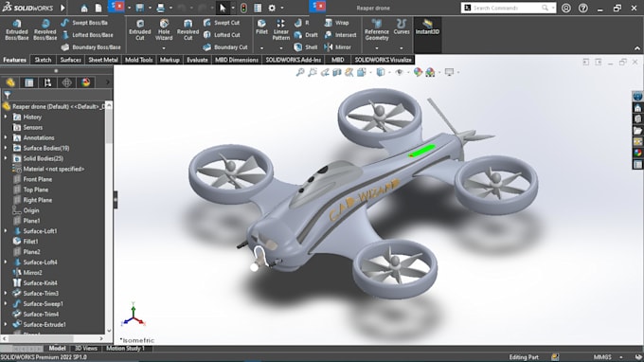Activate the Revolved Cut tool
Image resolution: width=644 pixels, height=362 pixels.
pos(188,29)
